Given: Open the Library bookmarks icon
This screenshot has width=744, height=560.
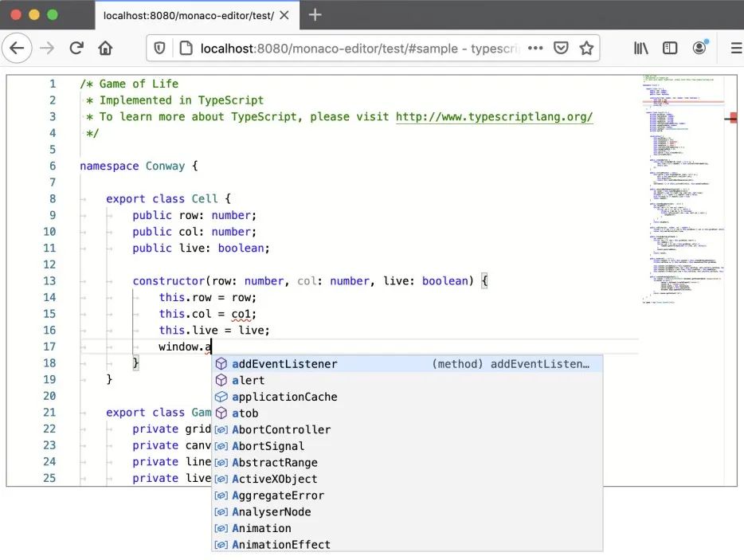Looking at the screenshot, I should pyautogui.click(x=641, y=48).
